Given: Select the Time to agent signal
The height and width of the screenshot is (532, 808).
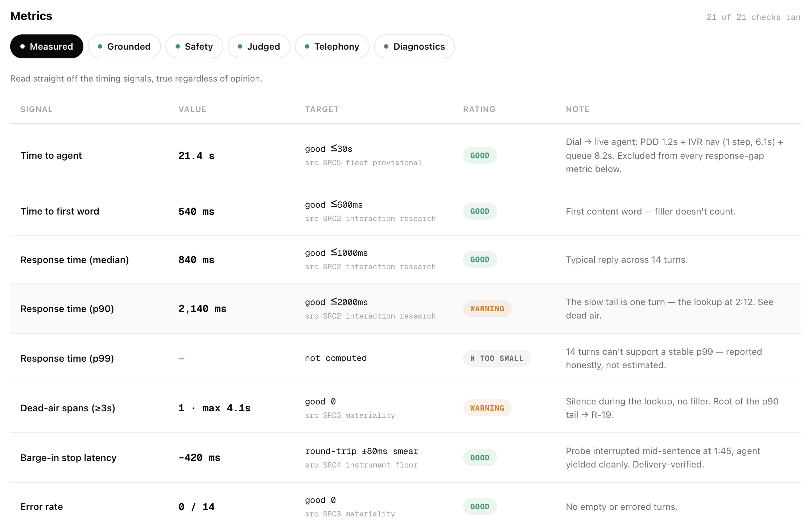Looking at the screenshot, I should pos(51,155).
